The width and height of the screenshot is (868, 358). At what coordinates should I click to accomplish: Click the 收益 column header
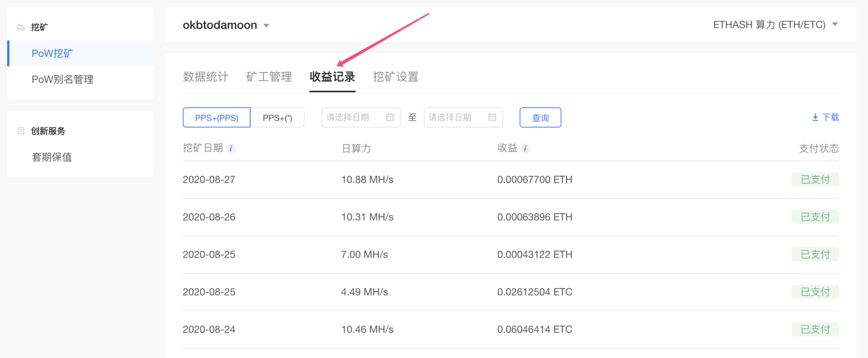[x=507, y=148]
